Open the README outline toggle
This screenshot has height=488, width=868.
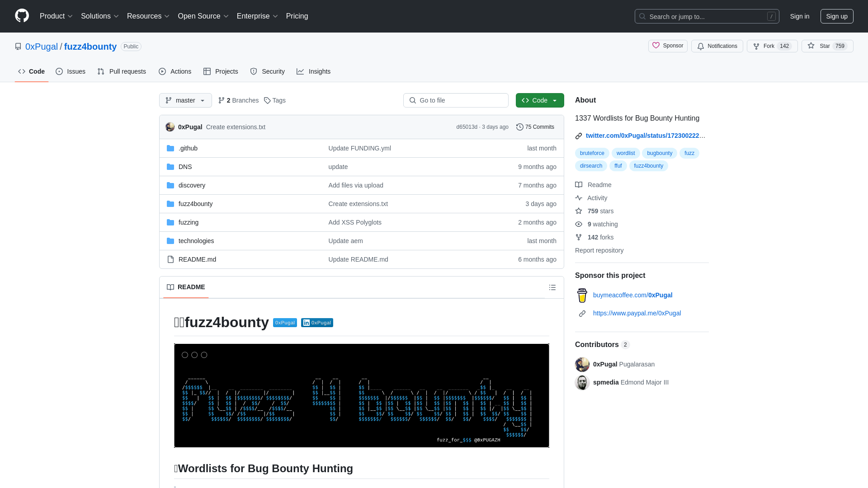coord(552,287)
